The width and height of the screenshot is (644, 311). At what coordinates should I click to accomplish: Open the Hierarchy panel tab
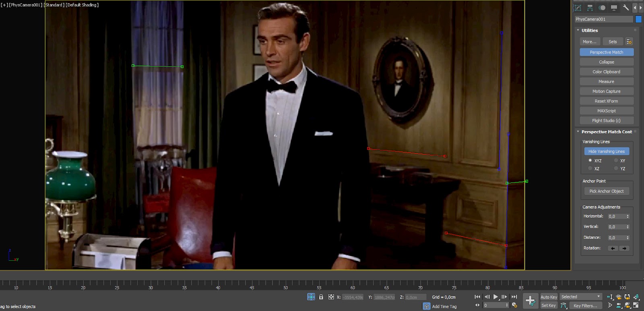(590, 8)
